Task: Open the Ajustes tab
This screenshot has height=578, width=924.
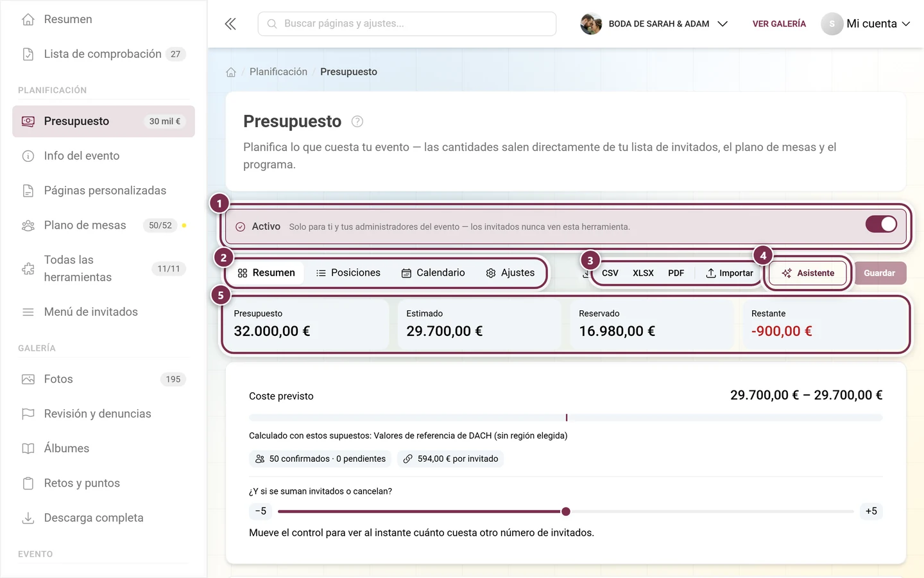Action: click(x=510, y=273)
